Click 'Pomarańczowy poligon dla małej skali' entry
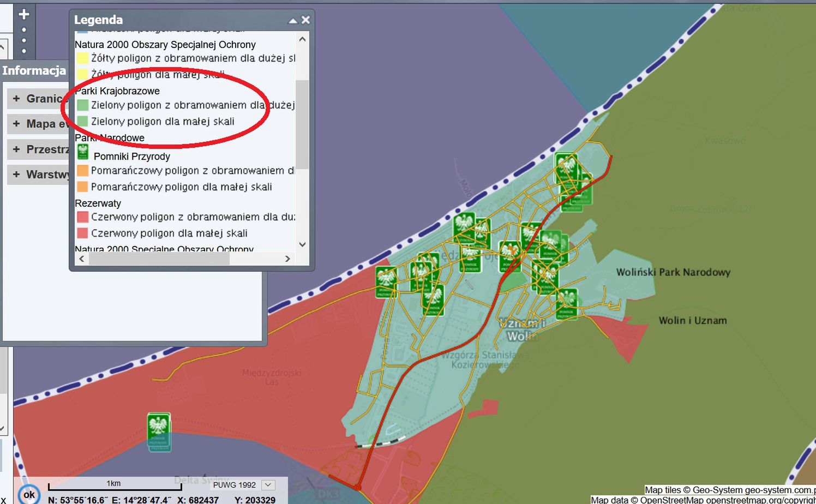Screen dimensions: 816x504 (x=181, y=187)
